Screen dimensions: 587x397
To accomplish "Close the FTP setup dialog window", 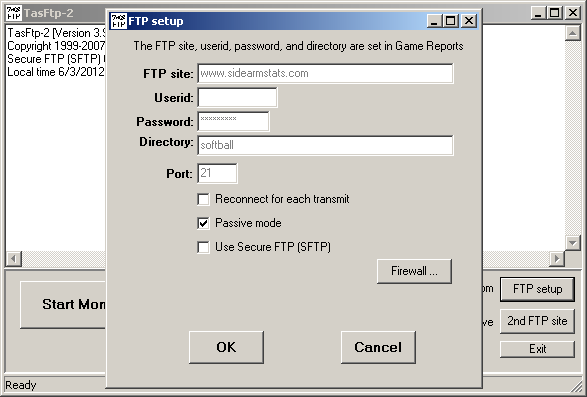I will (469, 21).
